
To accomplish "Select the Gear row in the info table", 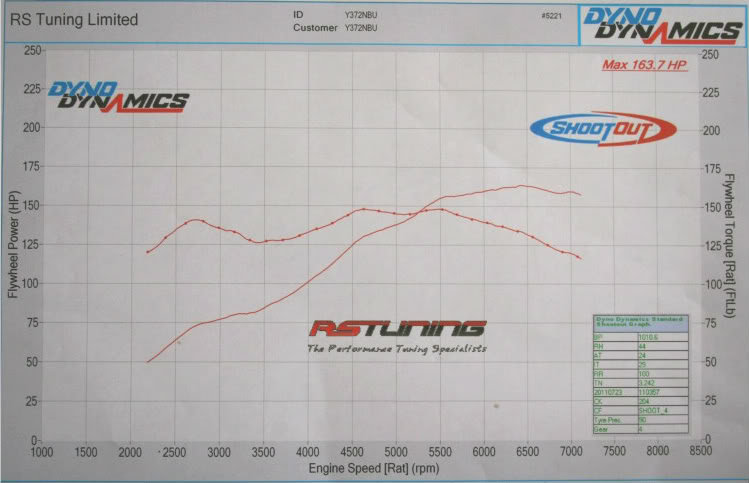I will tap(638, 427).
